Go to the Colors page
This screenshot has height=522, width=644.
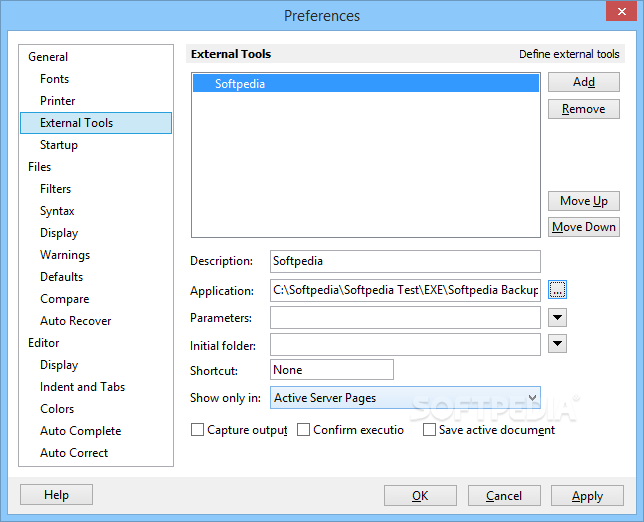point(57,409)
